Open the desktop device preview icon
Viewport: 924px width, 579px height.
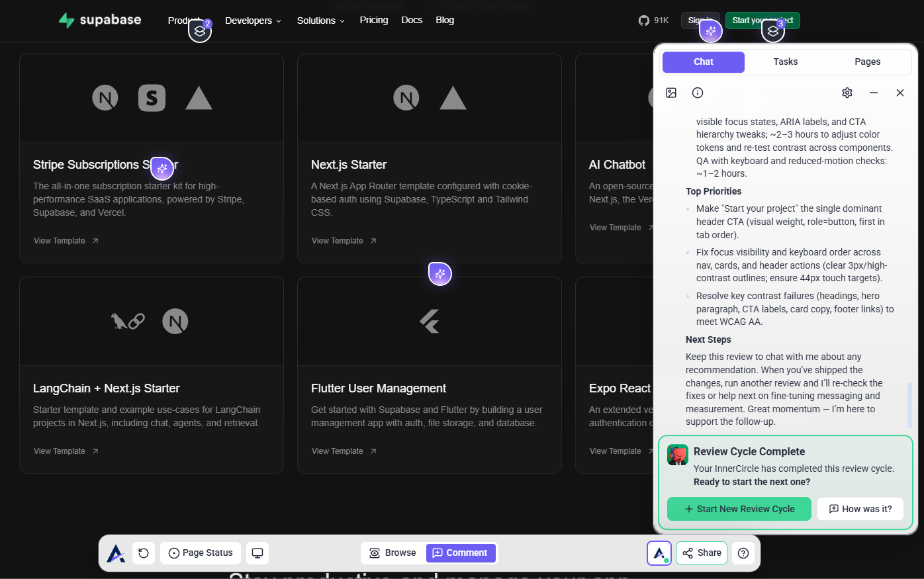coord(257,553)
